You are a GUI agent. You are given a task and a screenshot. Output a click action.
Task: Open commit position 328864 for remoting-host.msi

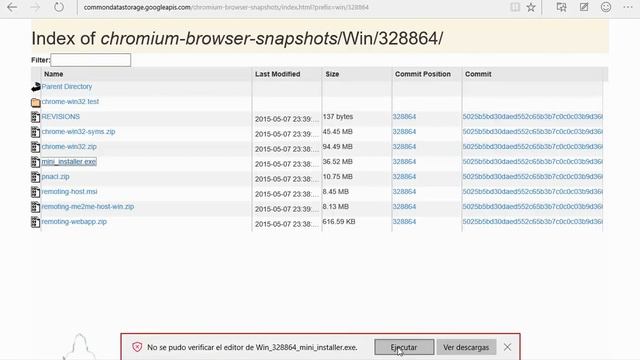pos(404,191)
